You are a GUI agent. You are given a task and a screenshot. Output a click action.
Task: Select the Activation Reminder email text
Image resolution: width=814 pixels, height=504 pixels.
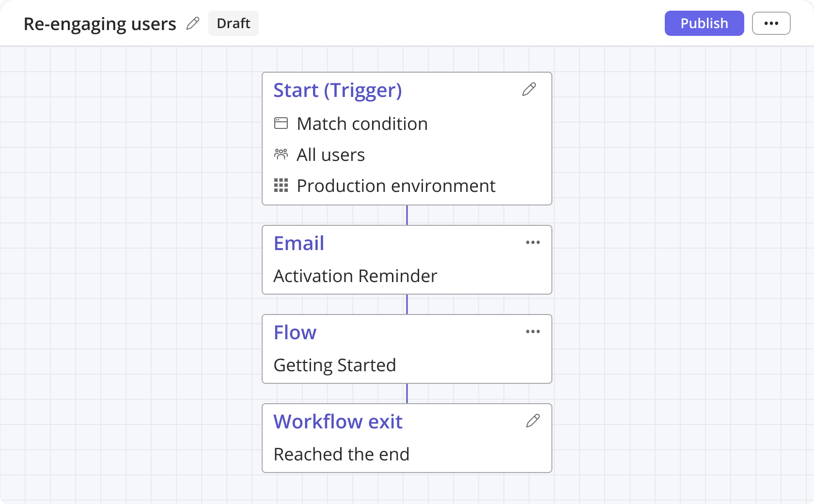click(355, 276)
